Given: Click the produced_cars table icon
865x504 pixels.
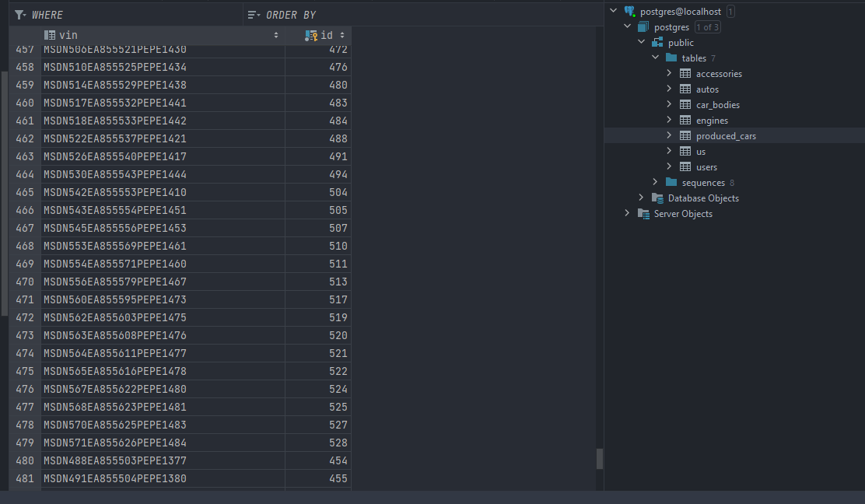Looking at the screenshot, I should 684,135.
